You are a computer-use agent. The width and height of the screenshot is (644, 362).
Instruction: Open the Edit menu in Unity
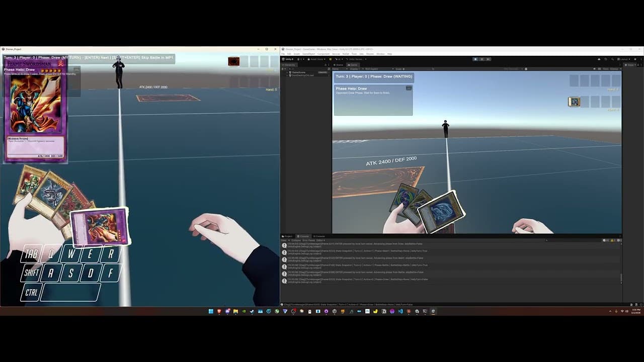tap(289, 54)
